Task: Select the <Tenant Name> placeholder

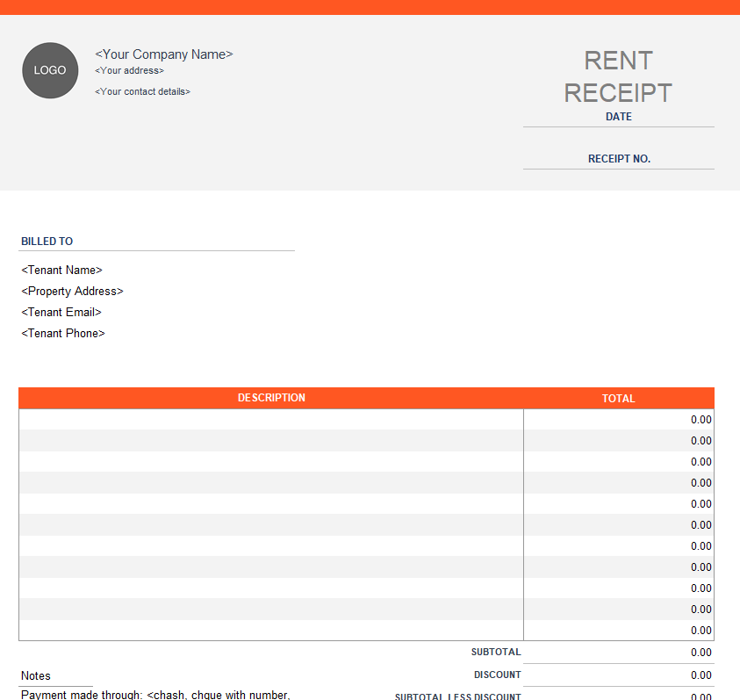Action: coord(61,271)
